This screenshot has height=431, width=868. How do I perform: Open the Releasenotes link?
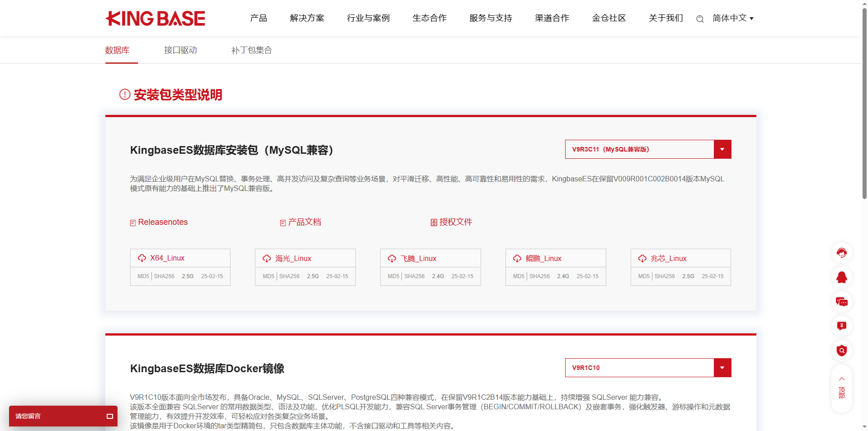[163, 222]
